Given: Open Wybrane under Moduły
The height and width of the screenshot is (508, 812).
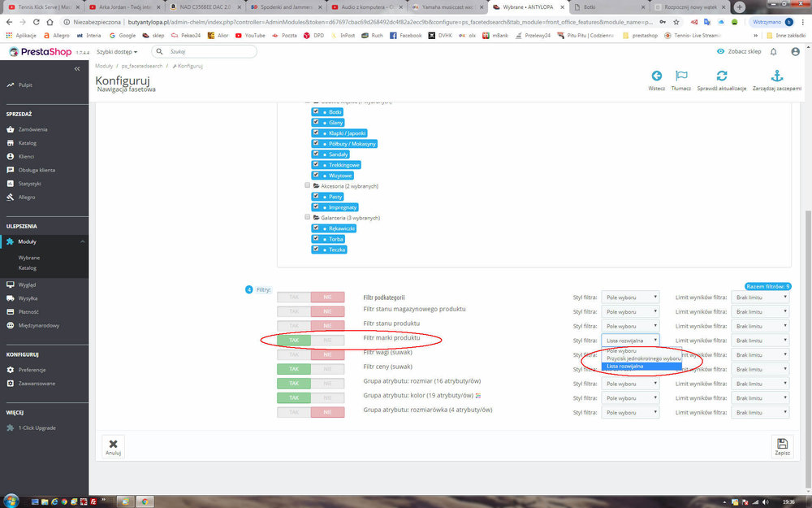Looking at the screenshot, I should point(29,258).
